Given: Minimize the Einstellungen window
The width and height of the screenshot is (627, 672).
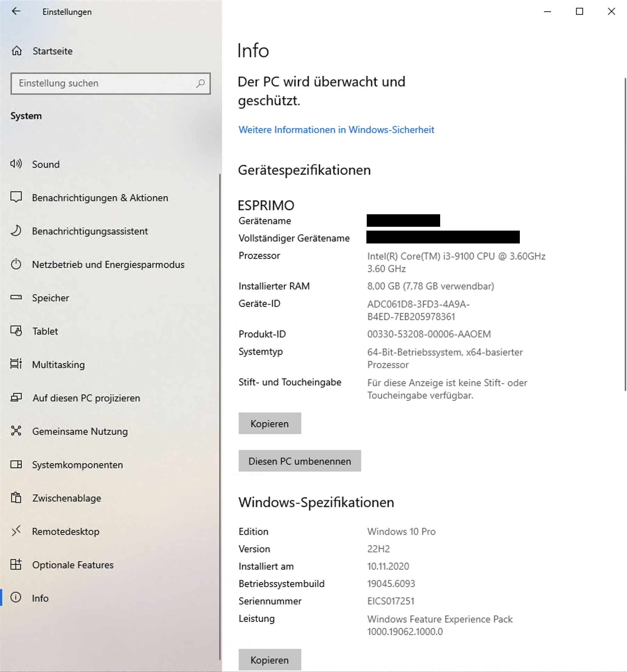Looking at the screenshot, I should (x=548, y=11).
